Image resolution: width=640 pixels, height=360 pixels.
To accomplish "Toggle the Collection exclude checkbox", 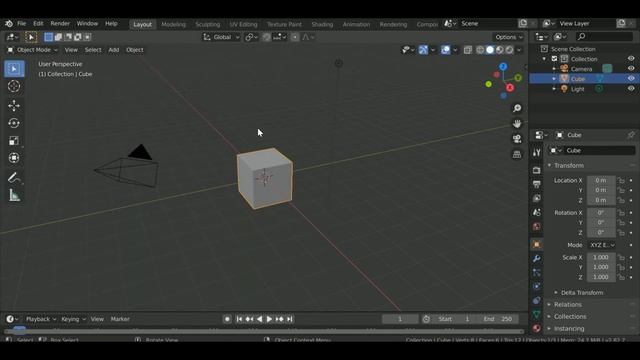I will (554, 59).
